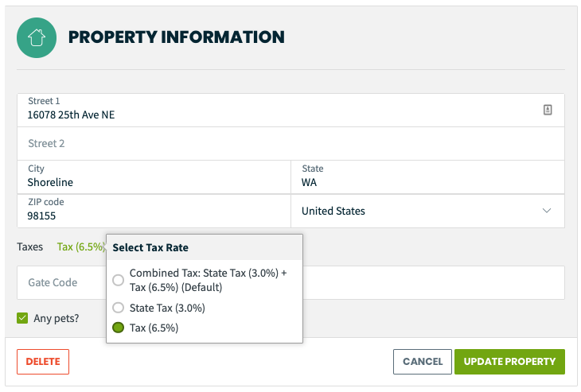This screenshot has height=392, width=581.
Task: Select State Tax (3.0%) radio option
Action: pyautogui.click(x=119, y=308)
